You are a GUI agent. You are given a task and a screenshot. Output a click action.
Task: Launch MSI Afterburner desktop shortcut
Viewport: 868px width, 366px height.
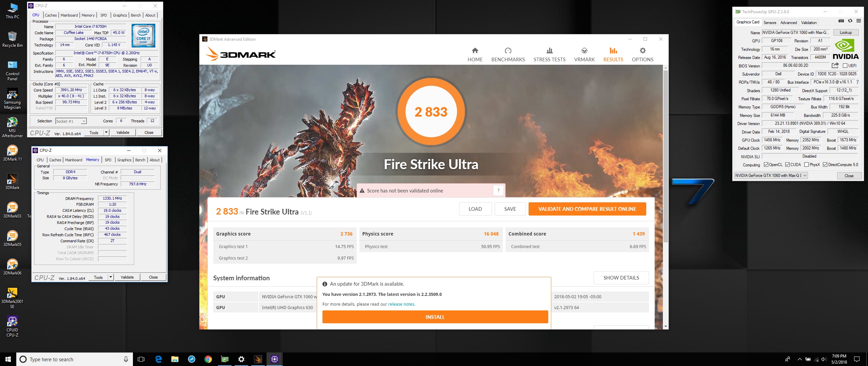pyautogui.click(x=13, y=127)
